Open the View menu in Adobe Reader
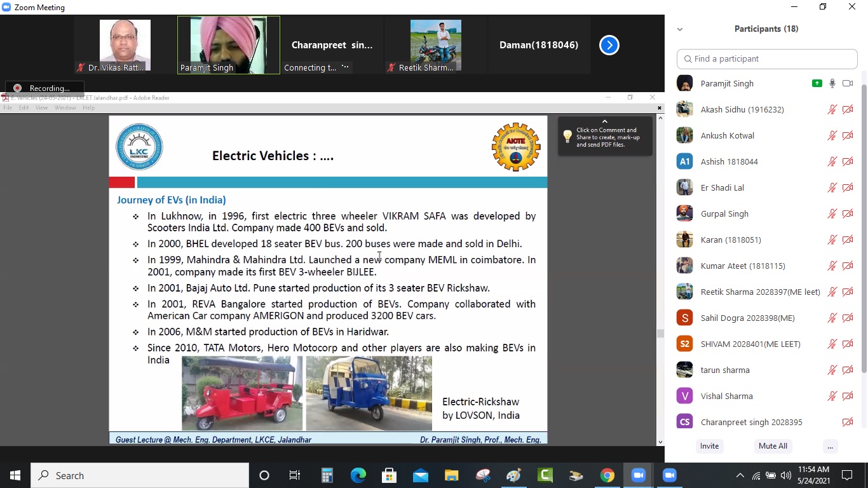This screenshot has width=868, height=488. click(41, 108)
